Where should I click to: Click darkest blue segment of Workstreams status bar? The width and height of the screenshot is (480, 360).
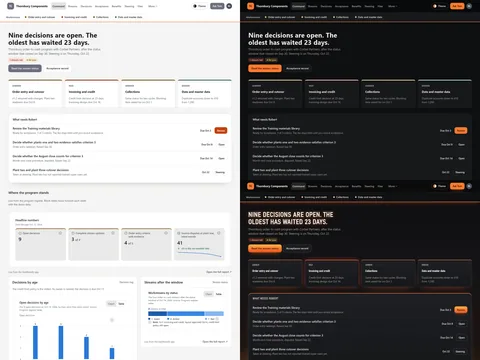(x=158, y=314)
